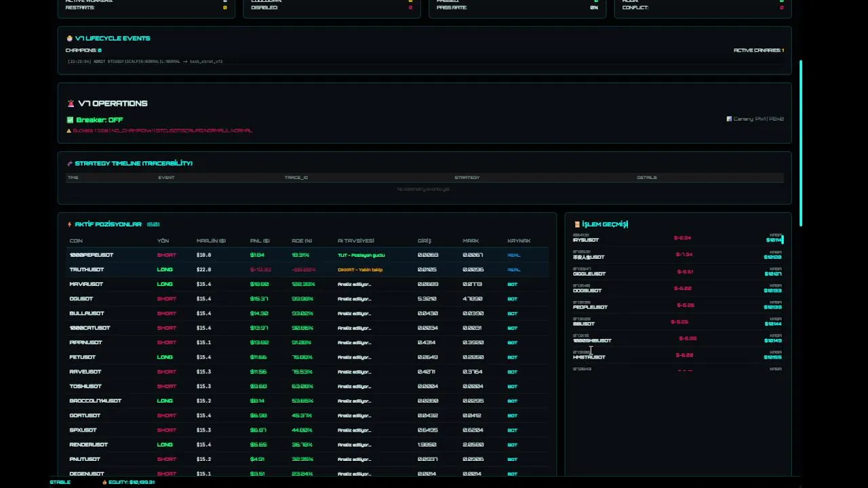The width and height of the screenshot is (868, 488).
Task: Open the DOGSUSDT trade history entry
Action: pyautogui.click(x=678, y=288)
